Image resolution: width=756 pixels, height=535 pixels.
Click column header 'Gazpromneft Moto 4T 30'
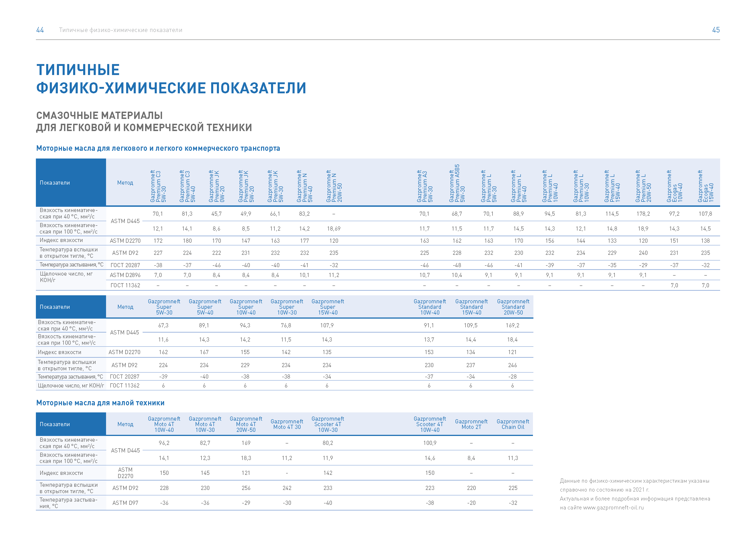[x=287, y=424]
